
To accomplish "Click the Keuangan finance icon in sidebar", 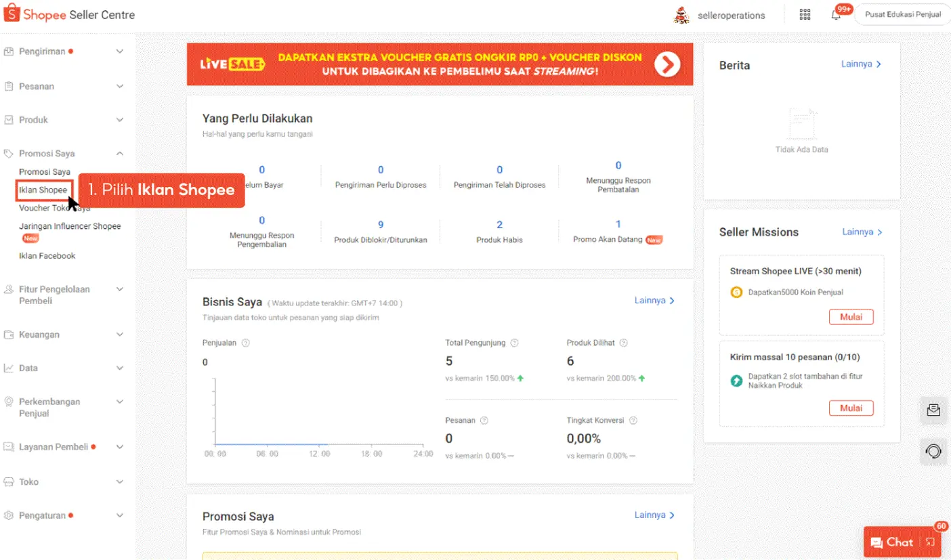I will tap(8, 334).
